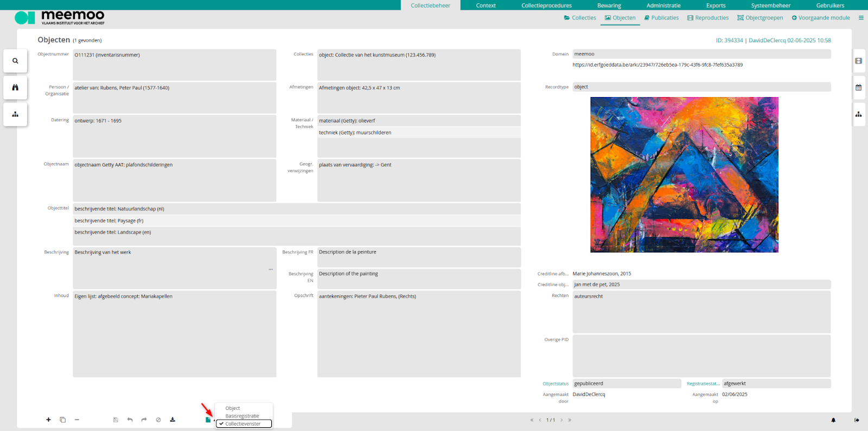Image resolution: width=868 pixels, height=431 pixels.
Task: Click the Objectstatus value gepubliceerd
Action: (627, 383)
